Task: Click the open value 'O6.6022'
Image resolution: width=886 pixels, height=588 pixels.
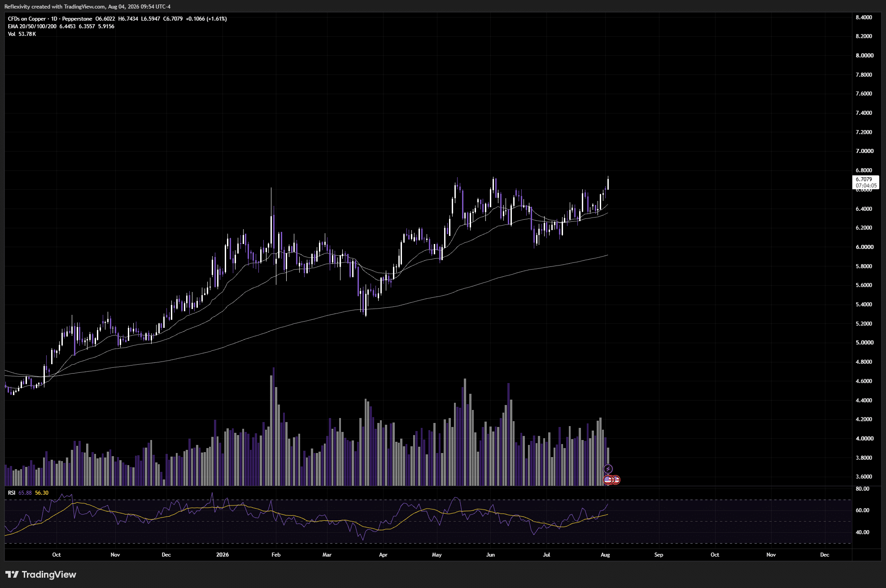Action: tap(105, 19)
